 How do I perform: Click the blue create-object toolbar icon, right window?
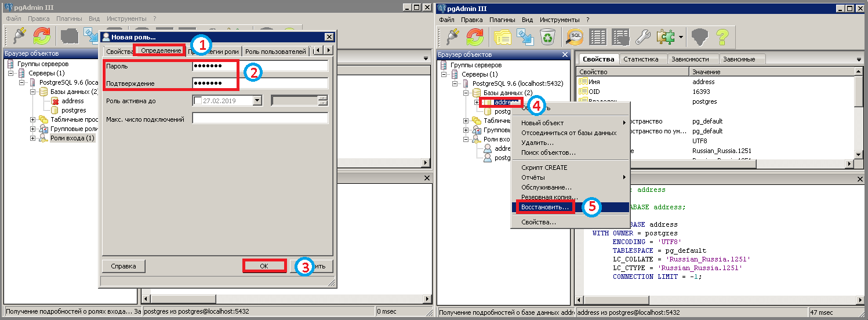click(525, 38)
